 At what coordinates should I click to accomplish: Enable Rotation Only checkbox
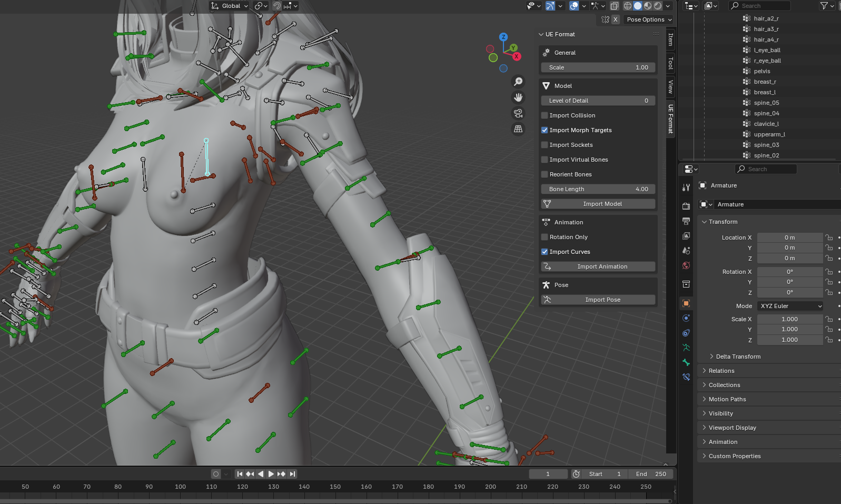coord(545,237)
